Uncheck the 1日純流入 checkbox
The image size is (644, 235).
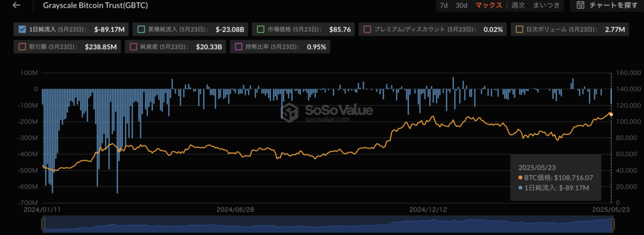coord(22,29)
